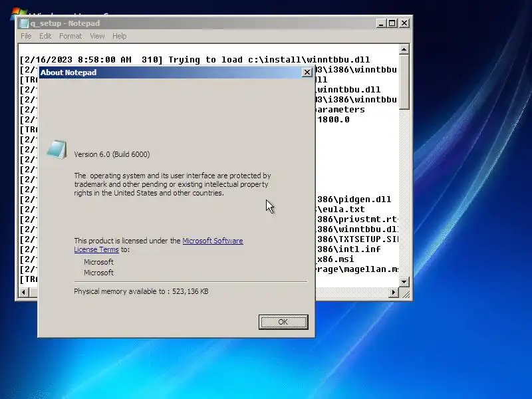Click the About Notepad title bar
532x399 pixels.
click(170, 72)
